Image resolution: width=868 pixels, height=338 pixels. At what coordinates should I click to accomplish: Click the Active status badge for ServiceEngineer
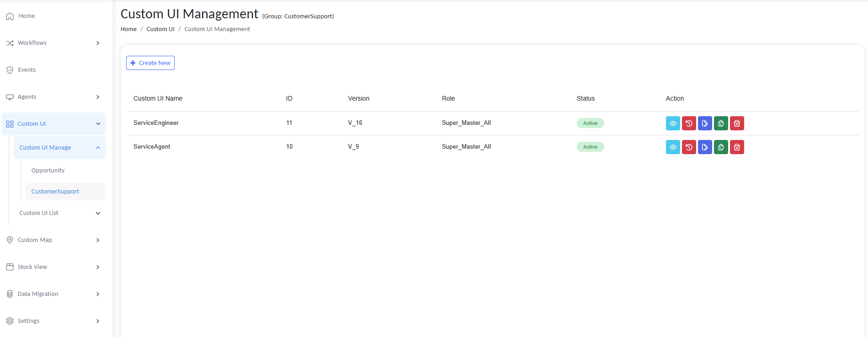point(590,123)
